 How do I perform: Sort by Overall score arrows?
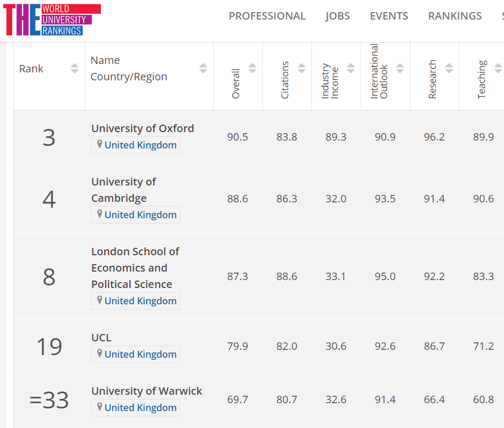coord(252,68)
